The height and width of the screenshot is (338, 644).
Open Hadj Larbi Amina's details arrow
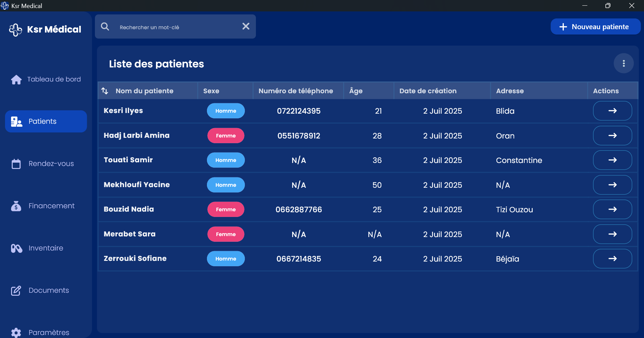pos(612,135)
